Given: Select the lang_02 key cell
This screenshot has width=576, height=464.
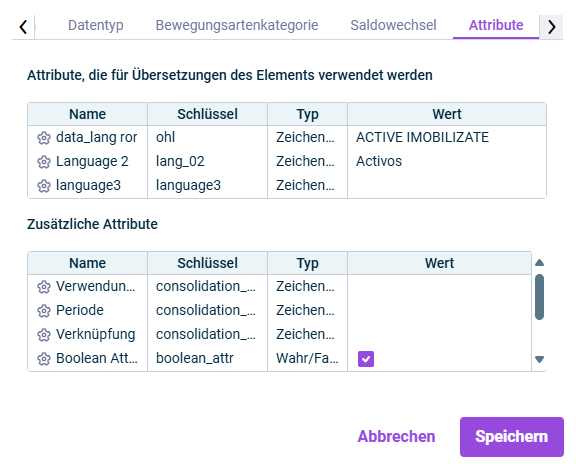Looking at the screenshot, I should [x=208, y=161].
